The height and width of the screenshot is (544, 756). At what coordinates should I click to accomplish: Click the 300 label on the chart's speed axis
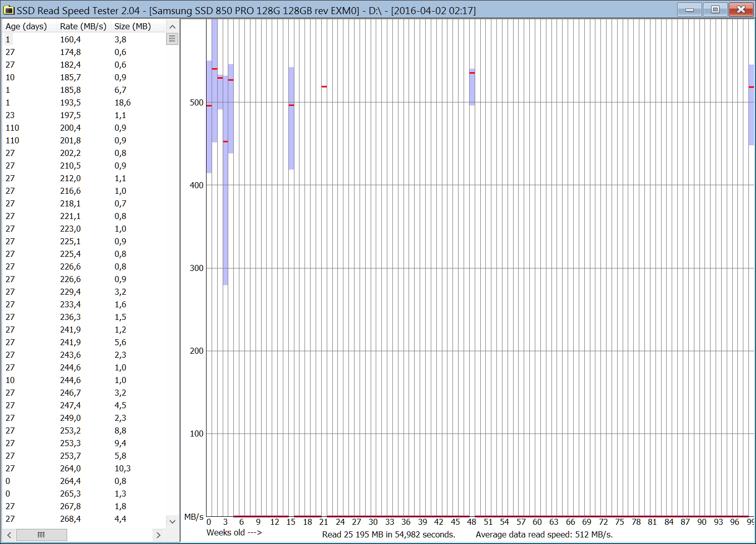tap(196, 268)
